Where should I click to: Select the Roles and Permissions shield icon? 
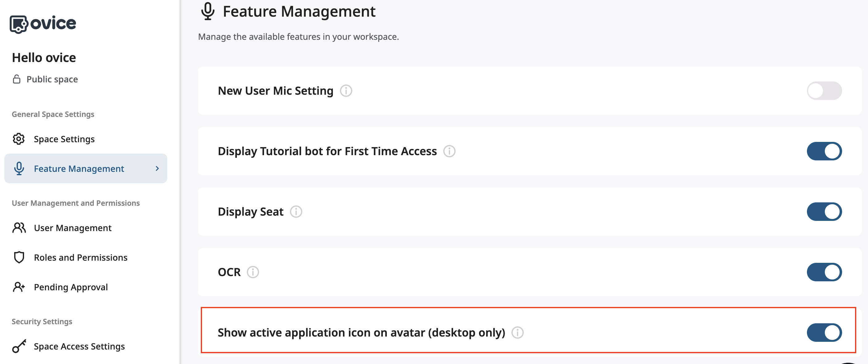19,257
